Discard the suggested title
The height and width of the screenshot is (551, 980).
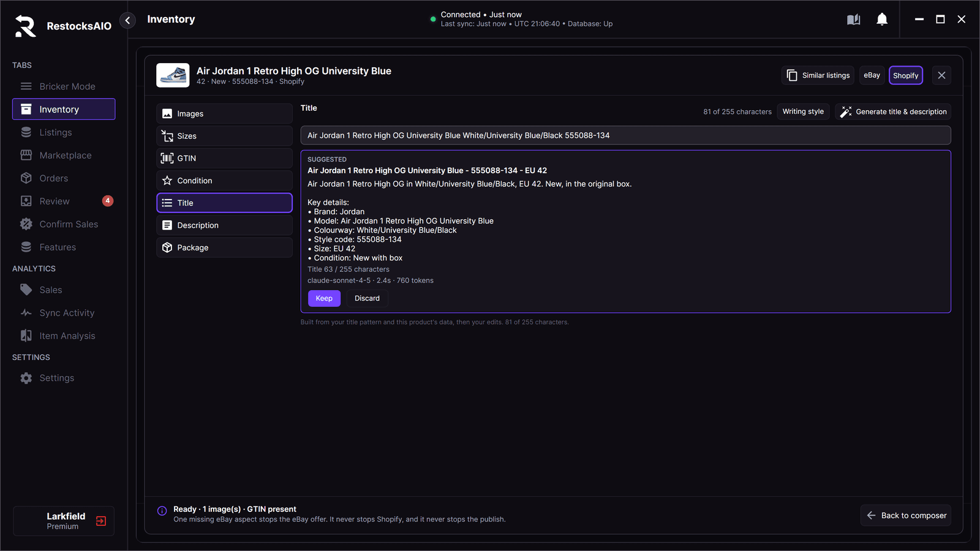coord(367,298)
